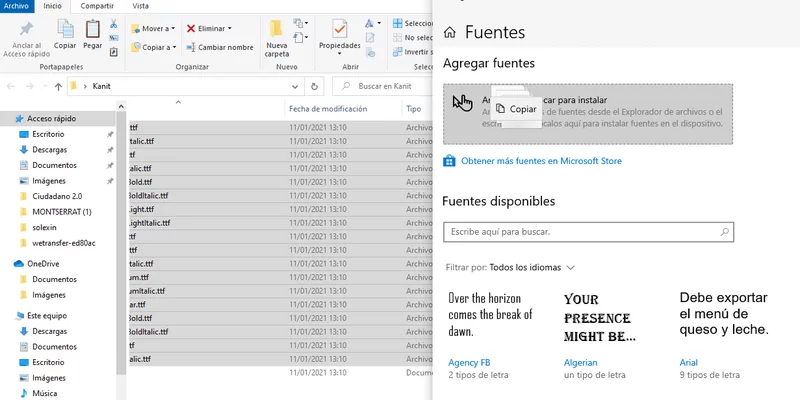Open the wetransfer-ed80ac folder
Image resolution: width=800 pixels, height=400 pixels.
tap(64, 243)
